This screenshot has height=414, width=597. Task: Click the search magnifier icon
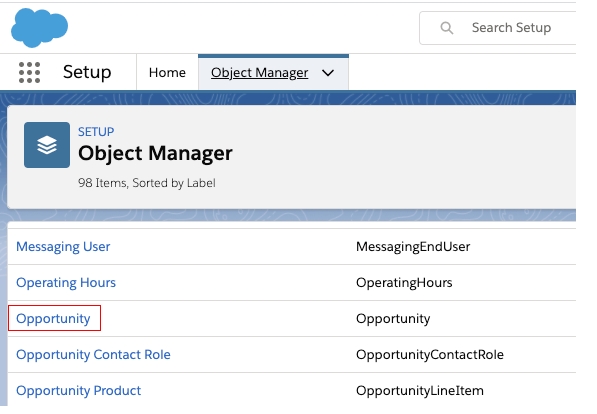[447, 28]
